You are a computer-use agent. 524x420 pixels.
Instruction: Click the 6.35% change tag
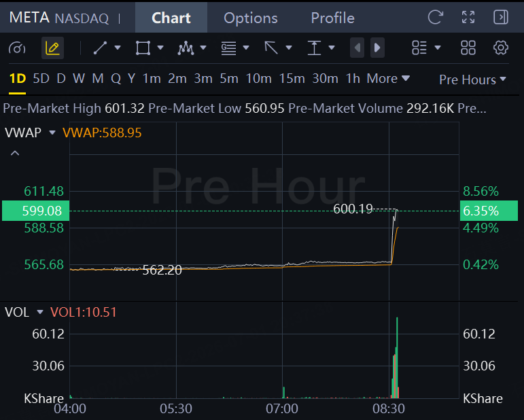pos(489,211)
